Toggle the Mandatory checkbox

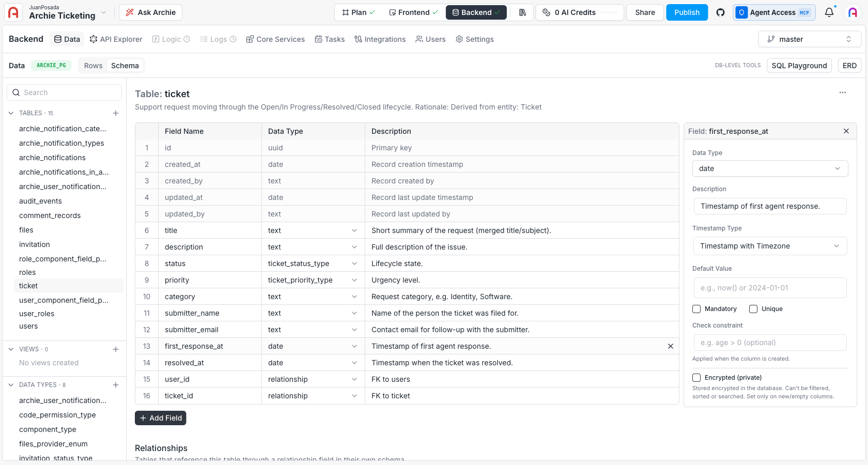tap(696, 309)
